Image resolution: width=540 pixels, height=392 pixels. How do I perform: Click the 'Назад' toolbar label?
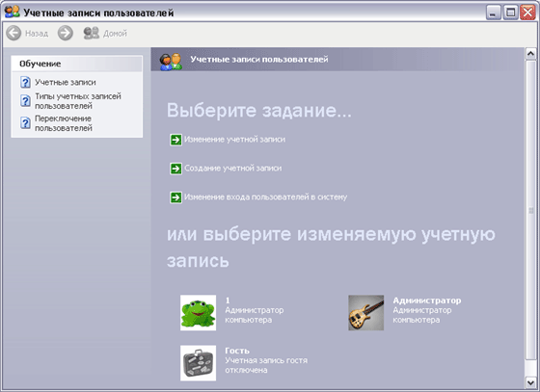coord(37,34)
